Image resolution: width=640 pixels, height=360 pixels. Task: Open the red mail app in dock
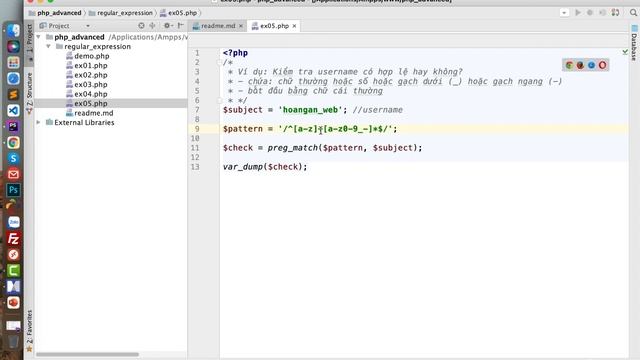coord(13,174)
